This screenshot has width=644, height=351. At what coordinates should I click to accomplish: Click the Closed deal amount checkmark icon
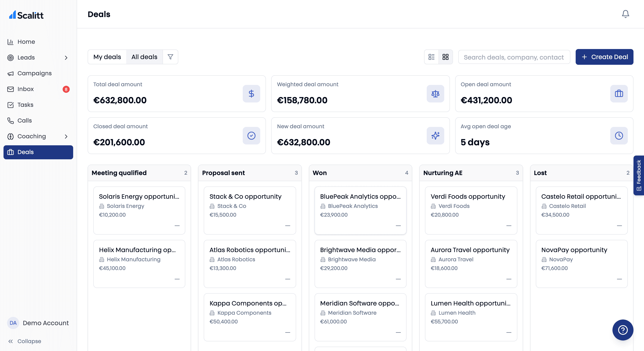251,136
